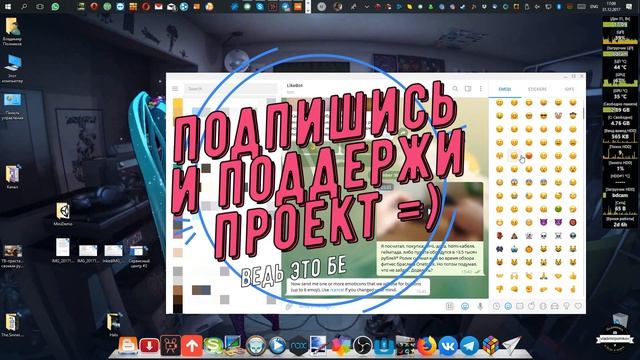This screenshot has height=360, width=640.
Task: Select the This Computer desktop icon
Action: pos(12,69)
